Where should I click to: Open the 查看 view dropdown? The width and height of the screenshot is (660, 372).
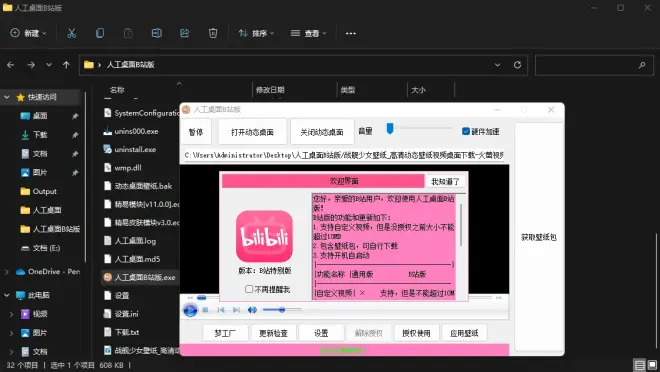coord(309,33)
